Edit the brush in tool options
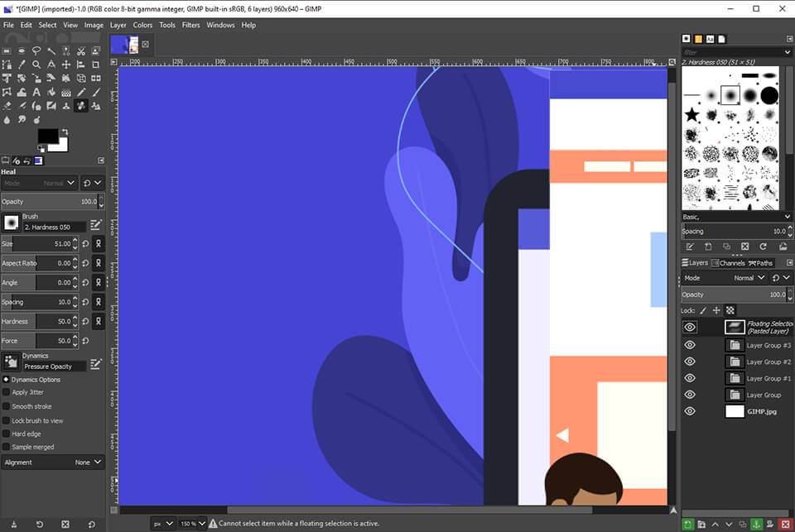The image size is (795, 532). tap(96, 224)
